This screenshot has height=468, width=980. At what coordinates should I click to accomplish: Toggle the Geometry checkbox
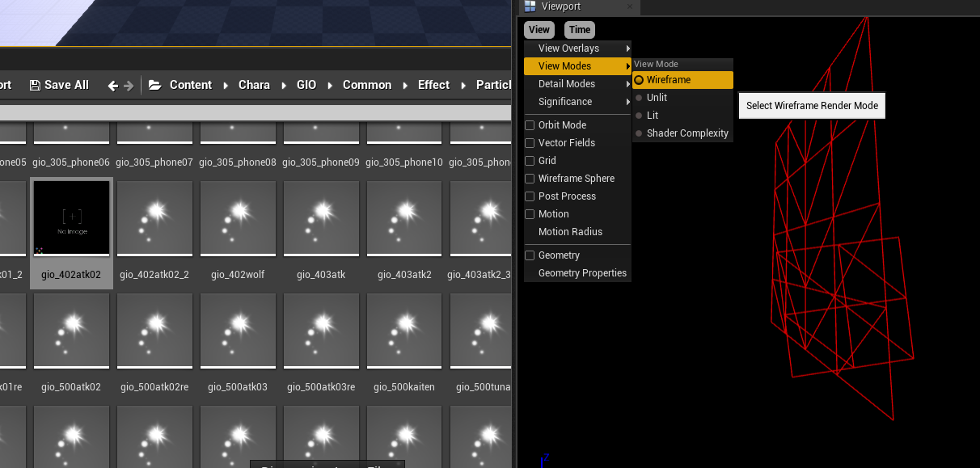[530, 255]
